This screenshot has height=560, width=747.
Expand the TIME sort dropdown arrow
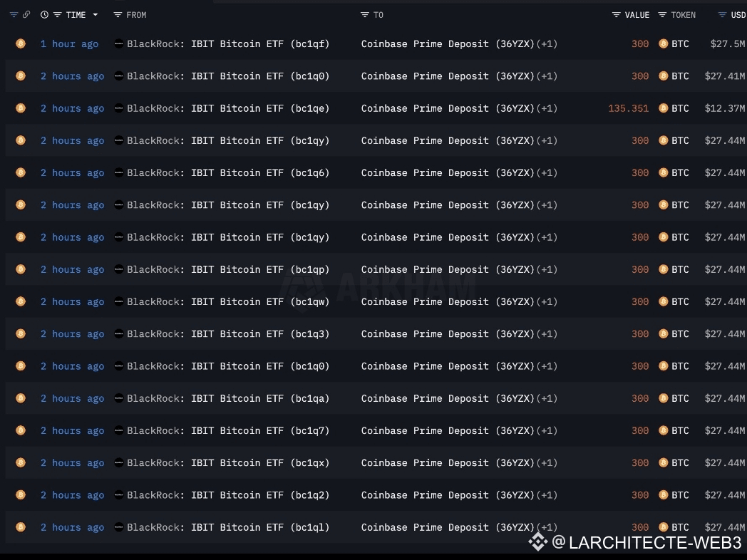[96, 15]
